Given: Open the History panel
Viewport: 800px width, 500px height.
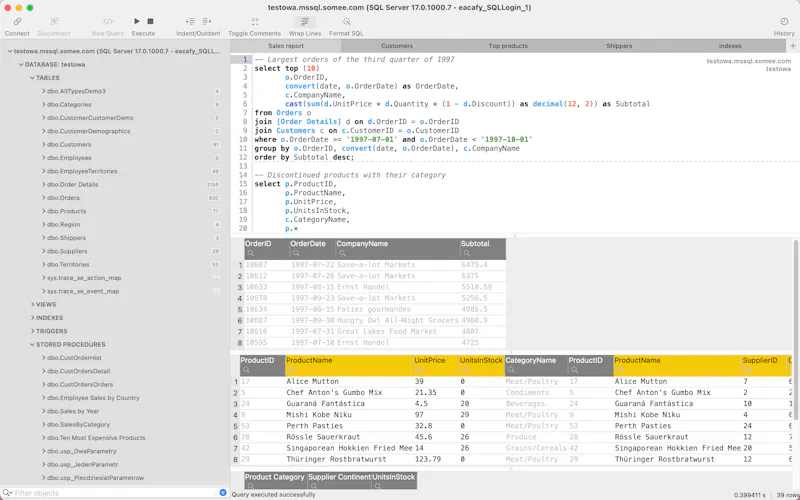Looking at the screenshot, I should click(784, 21).
